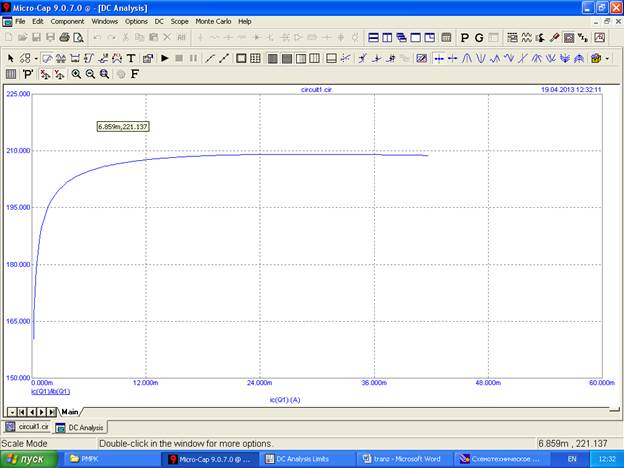Image resolution: width=624 pixels, height=468 pixels.
Task: Toggle the plain plot frame button
Action: tap(241, 58)
